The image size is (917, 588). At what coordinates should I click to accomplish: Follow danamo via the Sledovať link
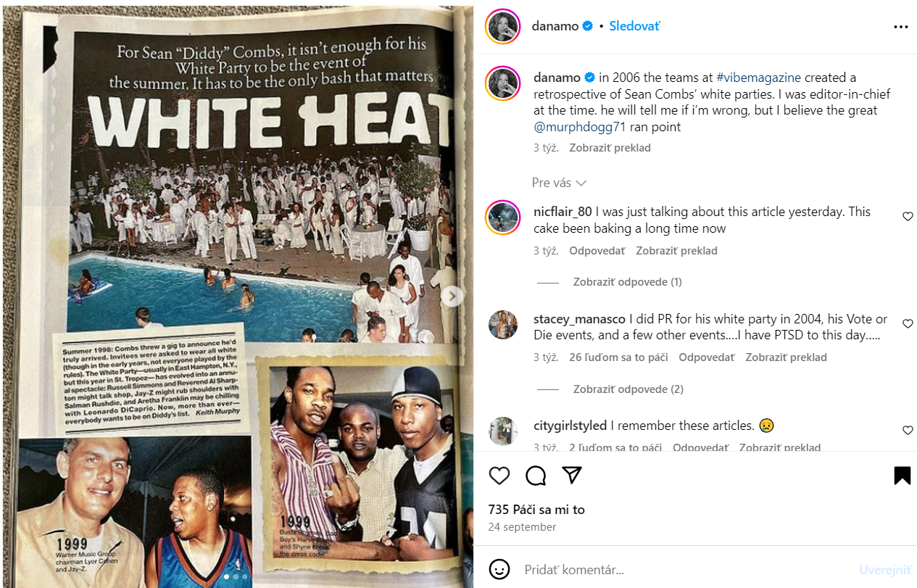point(634,26)
